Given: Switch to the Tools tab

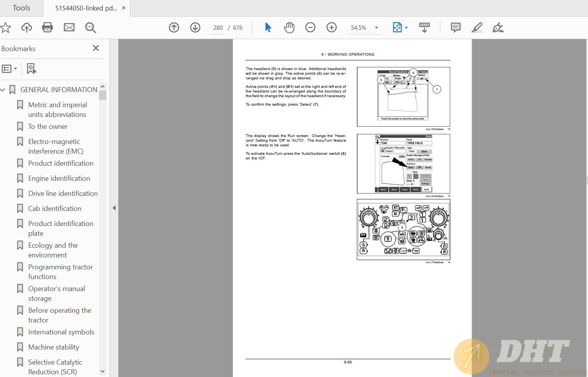Looking at the screenshot, I should pyautogui.click(x=21, y=8).
